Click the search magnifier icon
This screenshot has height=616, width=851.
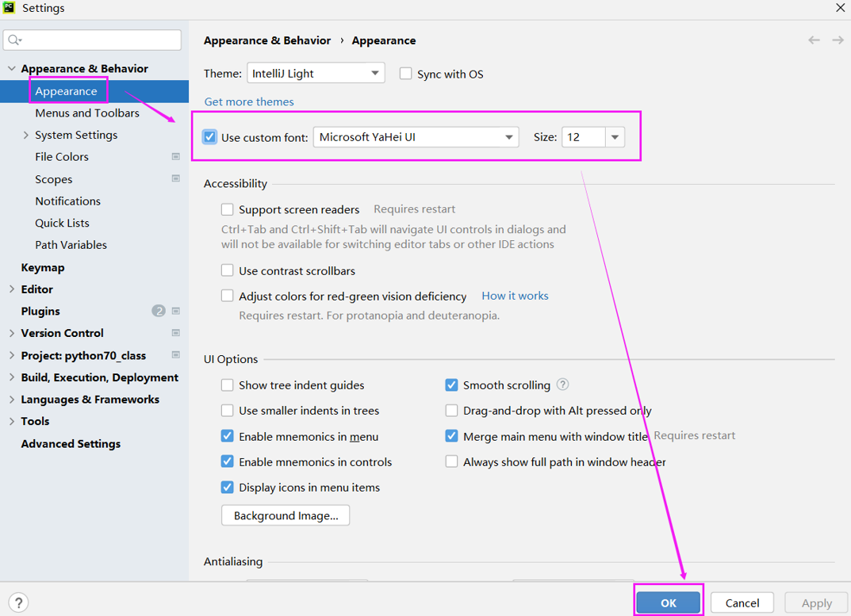[14, 40]
